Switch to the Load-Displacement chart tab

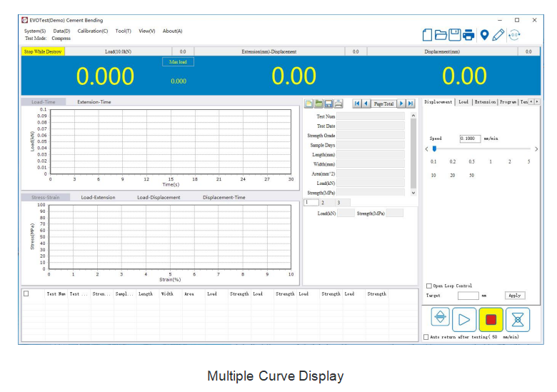coord(159,197)
